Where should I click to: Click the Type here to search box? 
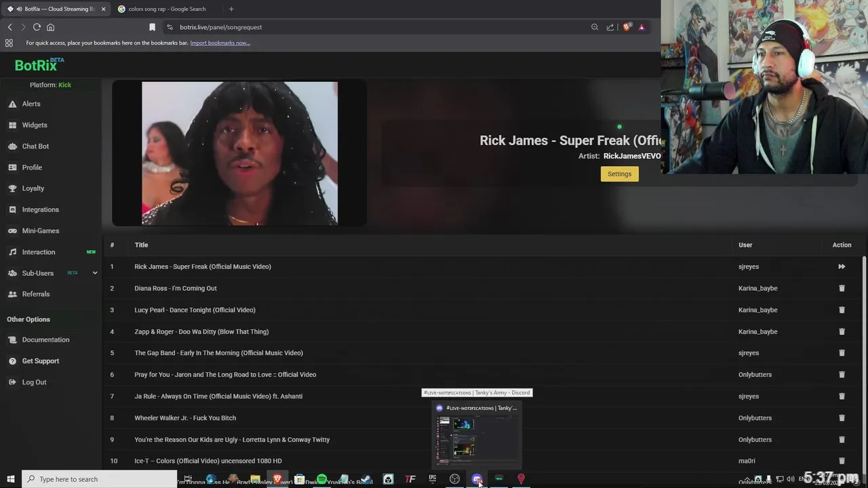click(99, 479)
